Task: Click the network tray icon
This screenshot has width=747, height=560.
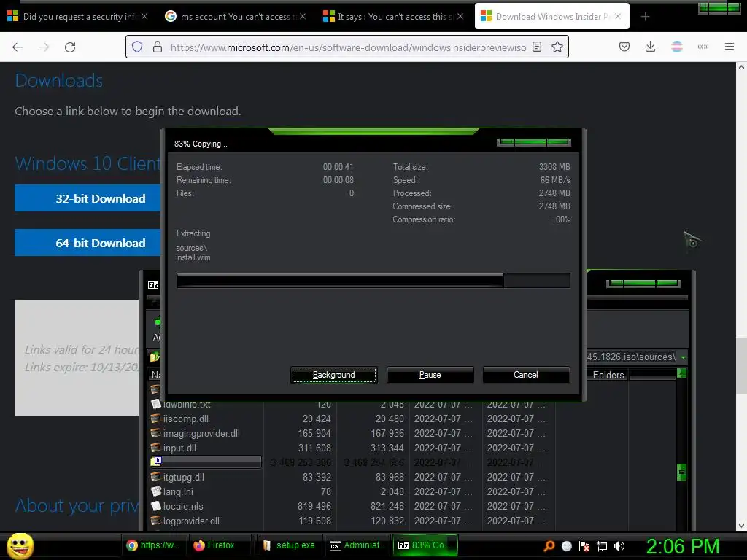Action: [x=602, y=546]
